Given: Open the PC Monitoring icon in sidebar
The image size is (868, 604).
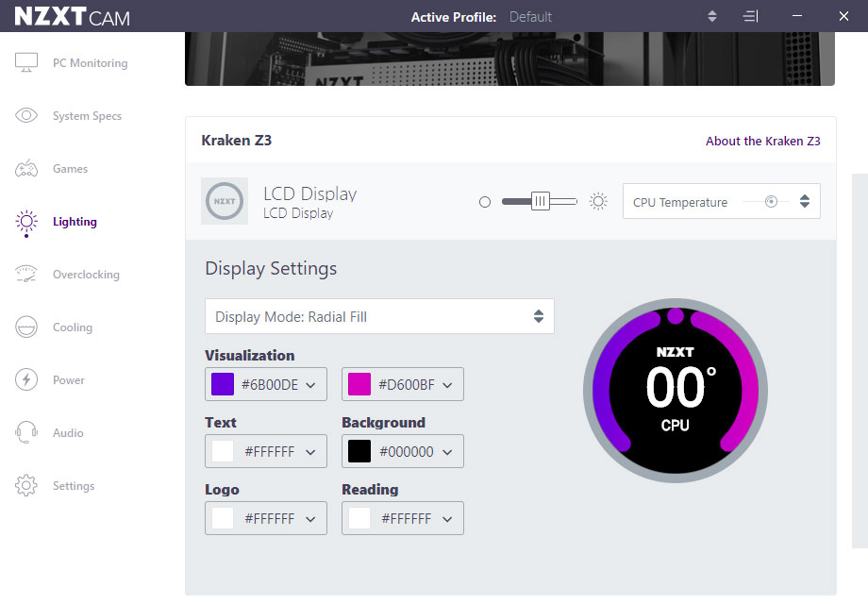Looking at the screenshot, I should click(x=26, y=62).
